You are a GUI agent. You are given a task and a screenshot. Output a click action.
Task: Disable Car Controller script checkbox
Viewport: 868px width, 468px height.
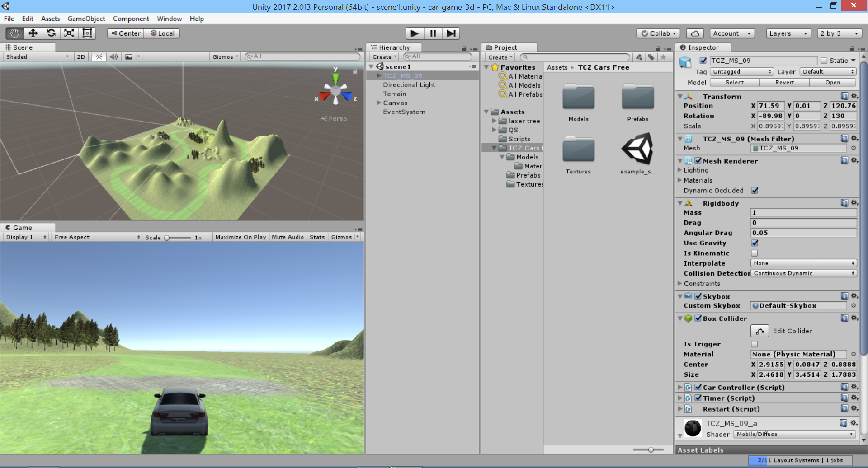(x=698, y=387)
